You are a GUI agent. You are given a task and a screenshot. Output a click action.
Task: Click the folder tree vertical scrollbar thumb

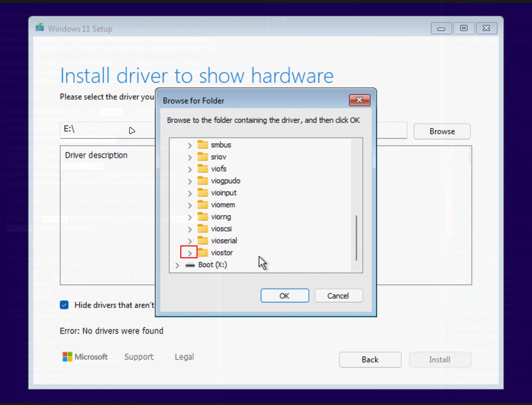(356, 238)
